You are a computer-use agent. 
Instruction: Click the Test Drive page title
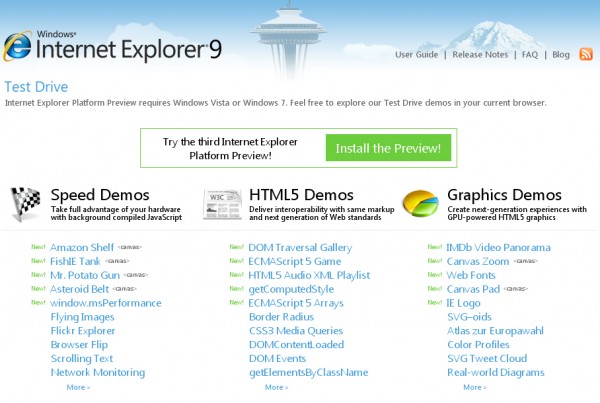click(x=36, y=87)
